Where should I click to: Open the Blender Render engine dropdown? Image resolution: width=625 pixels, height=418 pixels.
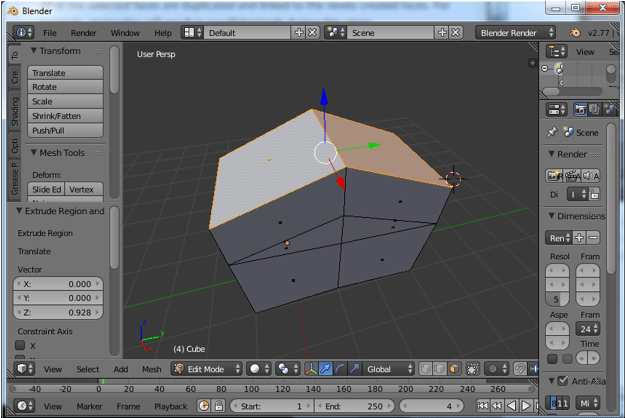coord(517,33)
